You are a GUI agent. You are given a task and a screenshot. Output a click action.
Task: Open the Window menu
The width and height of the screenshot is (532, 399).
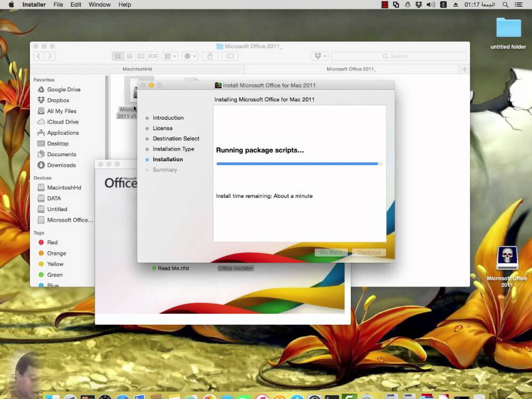pyautogui.click(x=99, y=4)
